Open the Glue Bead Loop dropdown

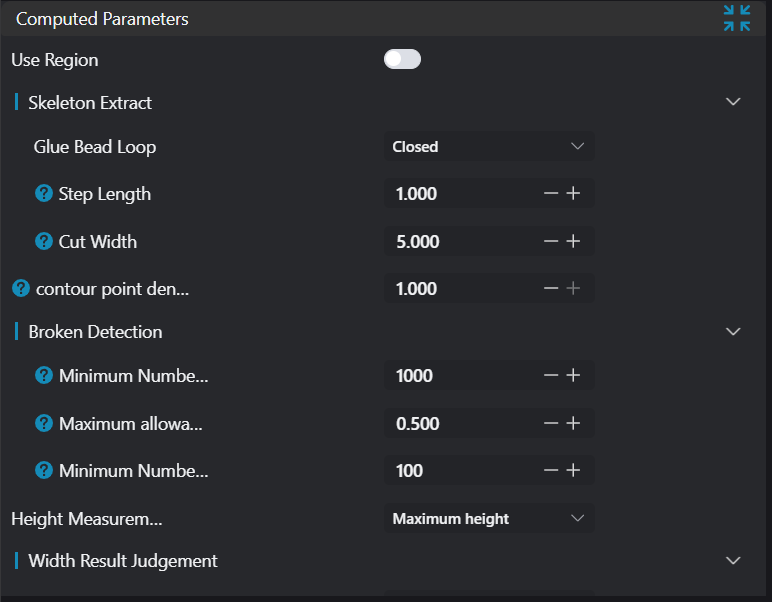click(x=489, y=147)
